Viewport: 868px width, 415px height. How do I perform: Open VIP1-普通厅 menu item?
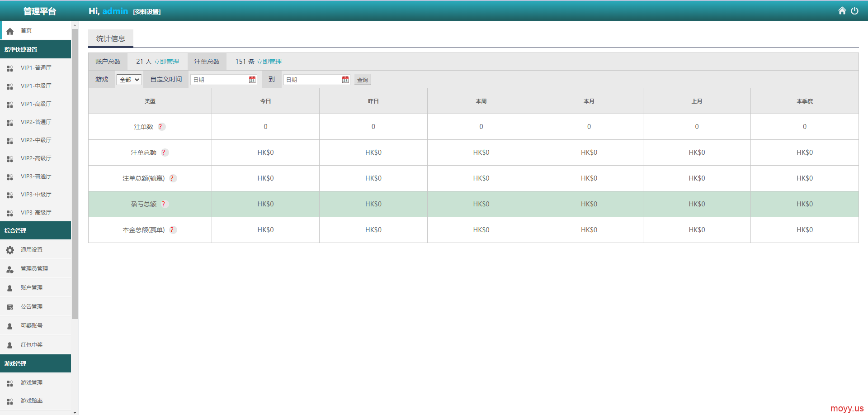36,68
